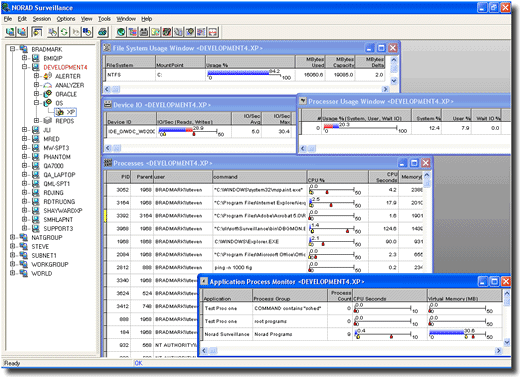
Task: Click the red and blue bar chart toolbar icon
Action: click(x=133, y=32)
